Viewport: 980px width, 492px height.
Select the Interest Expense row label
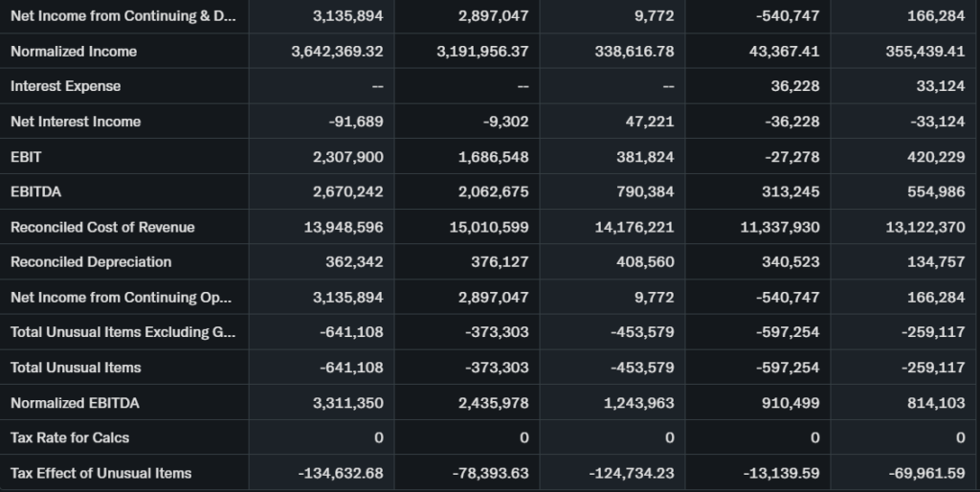click(x=66, y=86)
